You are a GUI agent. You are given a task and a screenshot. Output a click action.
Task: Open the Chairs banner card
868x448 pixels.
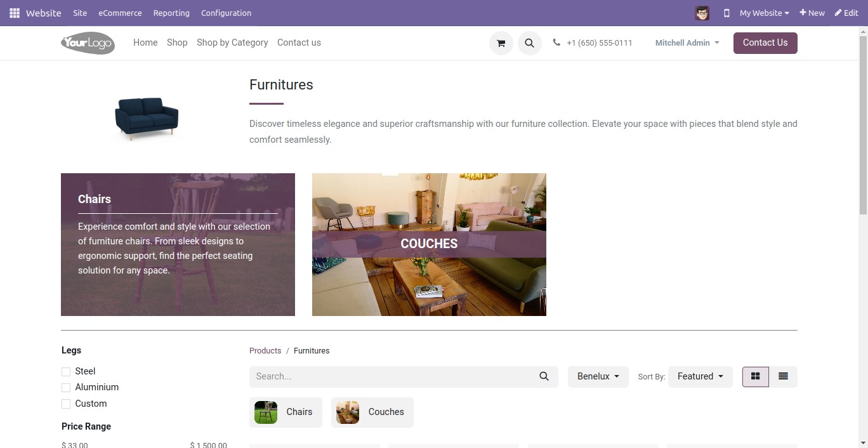(178, 244)
